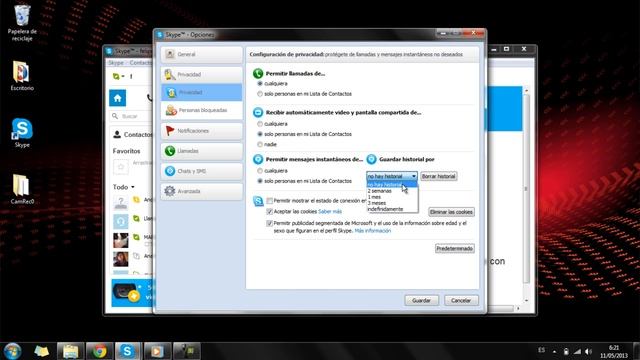The image size is (640, 360).
Task: Select the headset avatar contact in list
Action: (121, 221)
